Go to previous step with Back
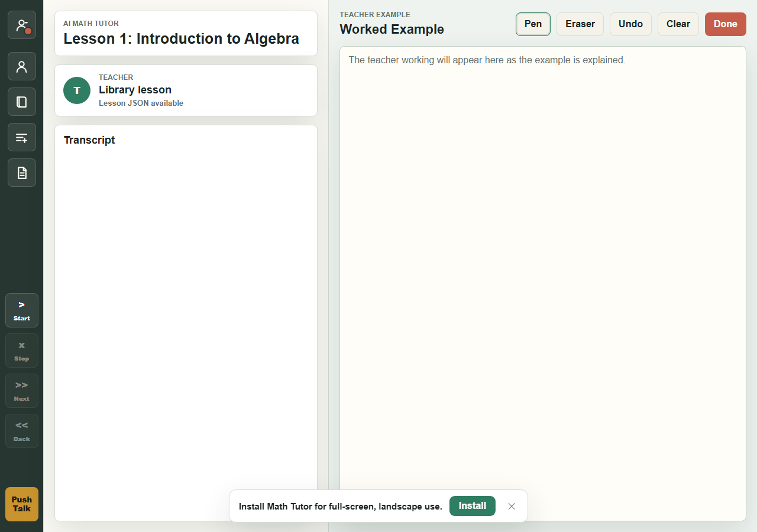 22,431
